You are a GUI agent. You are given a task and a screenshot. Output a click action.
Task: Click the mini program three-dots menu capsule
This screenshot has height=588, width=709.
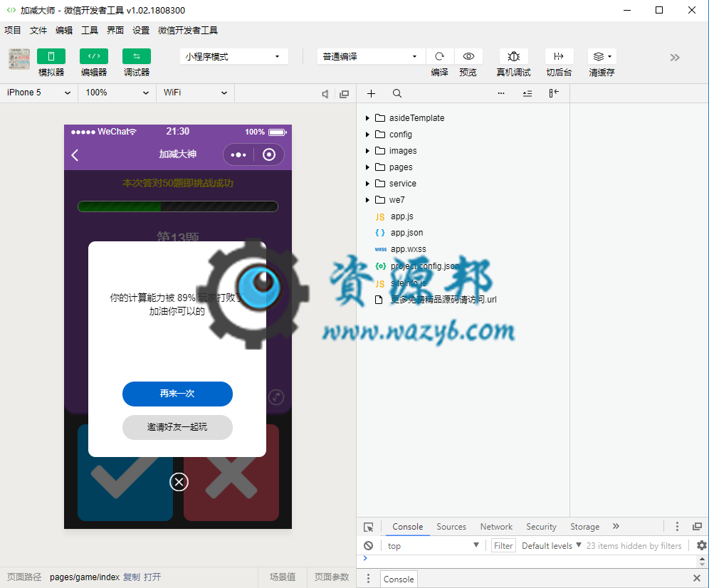click(x=238, y=154)
